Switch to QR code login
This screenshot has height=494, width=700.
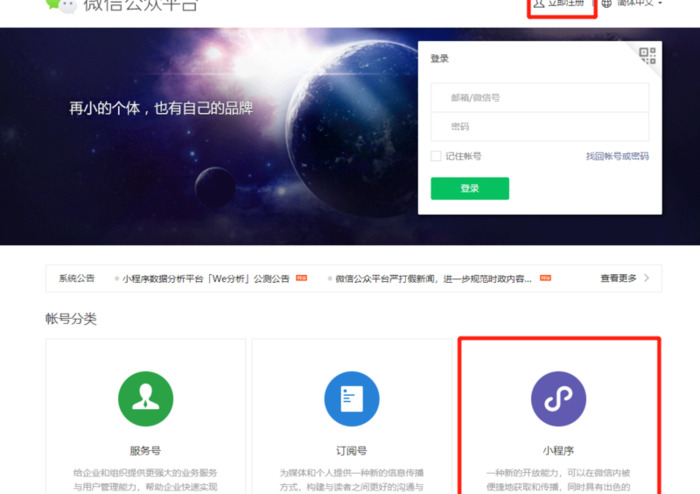tap(647, 55)
